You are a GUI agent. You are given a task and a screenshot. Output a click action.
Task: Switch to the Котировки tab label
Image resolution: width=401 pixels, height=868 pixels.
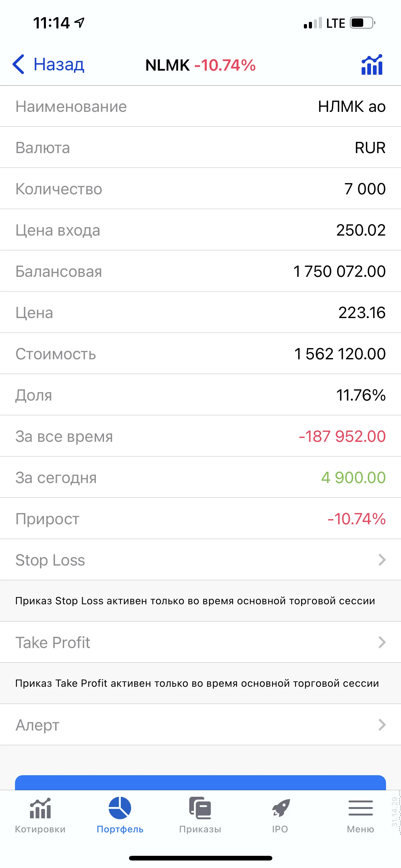click(x=40, y=829)
